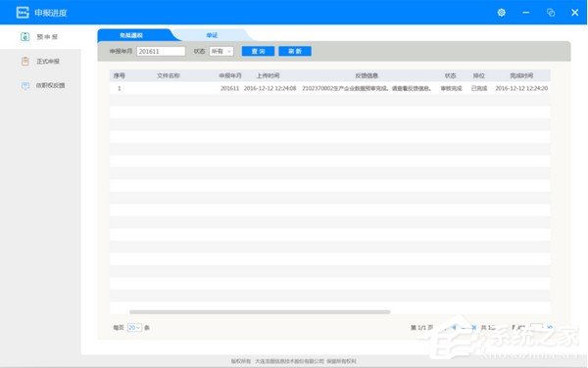The height and width of the screenshot is (368, 588).
Task: Click the 预申报 sidebar icon
Action: 25,36
